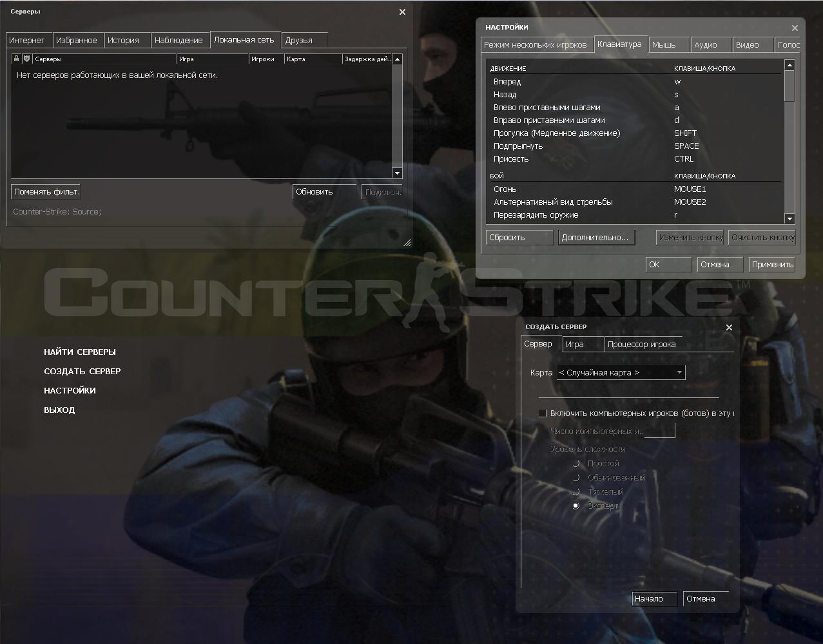This screenshot has height=644, width=823.
Task: Click the resize grip of the Серверы window
Action: pos(407,242)
